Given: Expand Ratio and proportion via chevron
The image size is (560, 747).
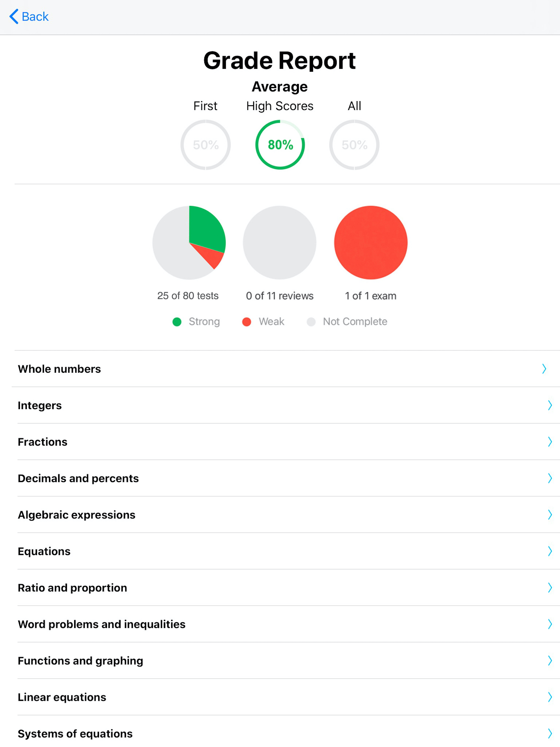Looking at the screenshot, I should pyautogui.click(x=550, y=588).
